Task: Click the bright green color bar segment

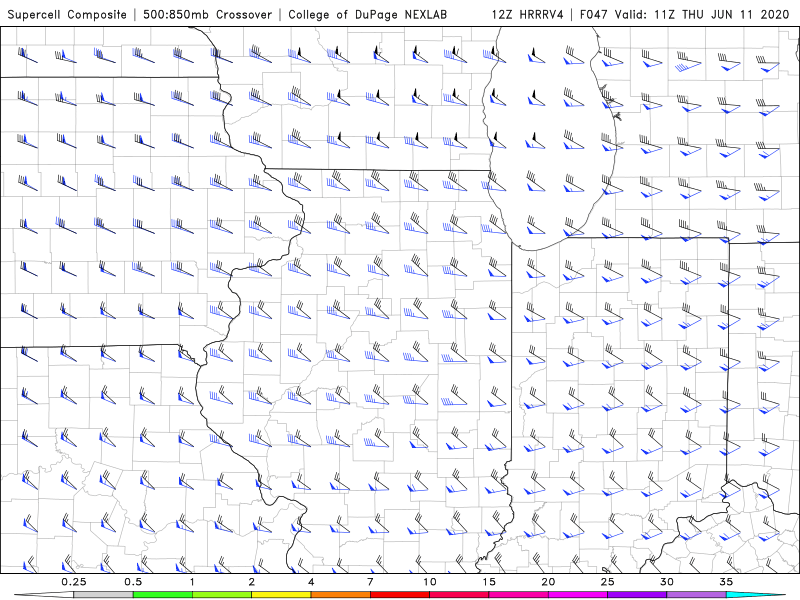Action: (x=163, y=595)
